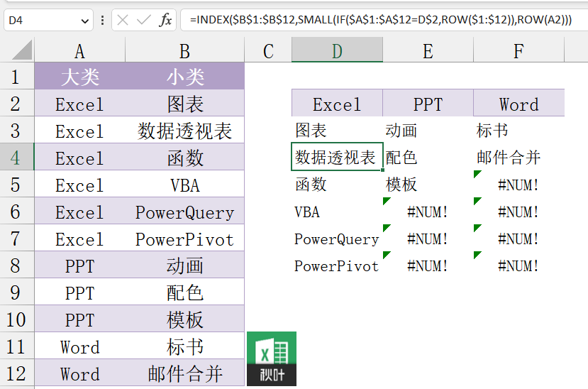Click the #NUM! error in cell E8
This screenshot has height=389, width=588.
(428, 265)
